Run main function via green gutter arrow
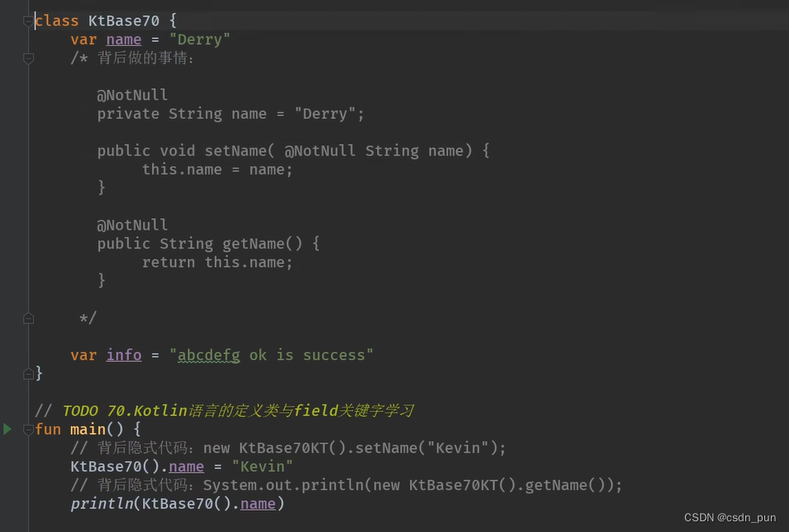 click(x=7, y=429)
